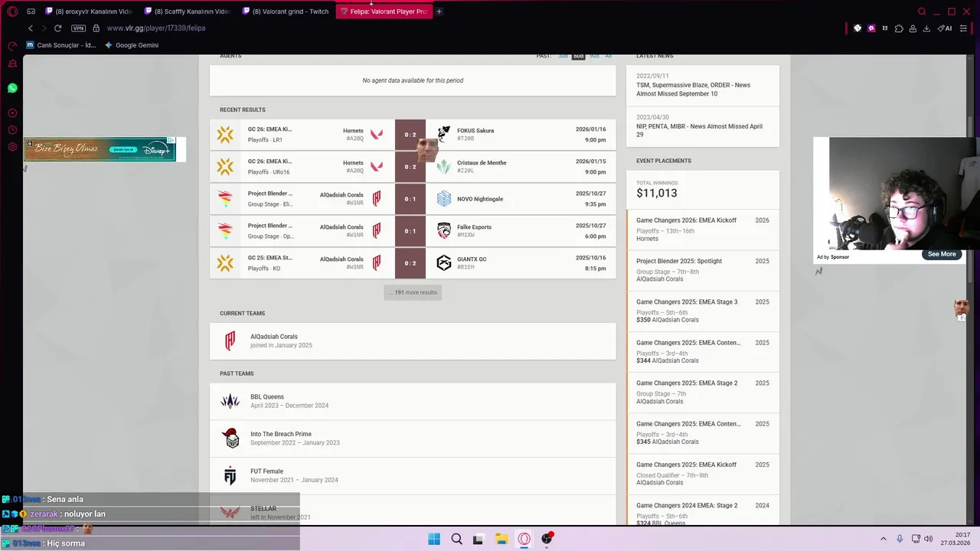Image resolution: width=980 pixels, height=551 pixels.
Task: Reload the vlr.gg page
Action: [57, 28]
